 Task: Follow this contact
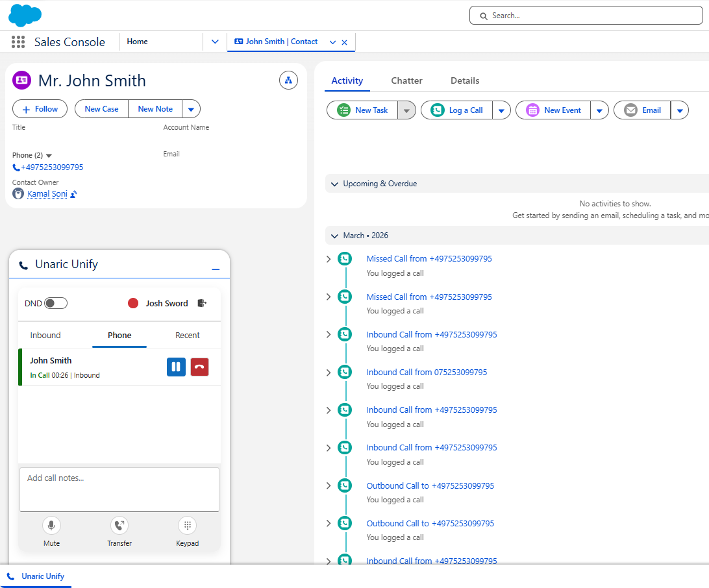(x=40, y=109)
